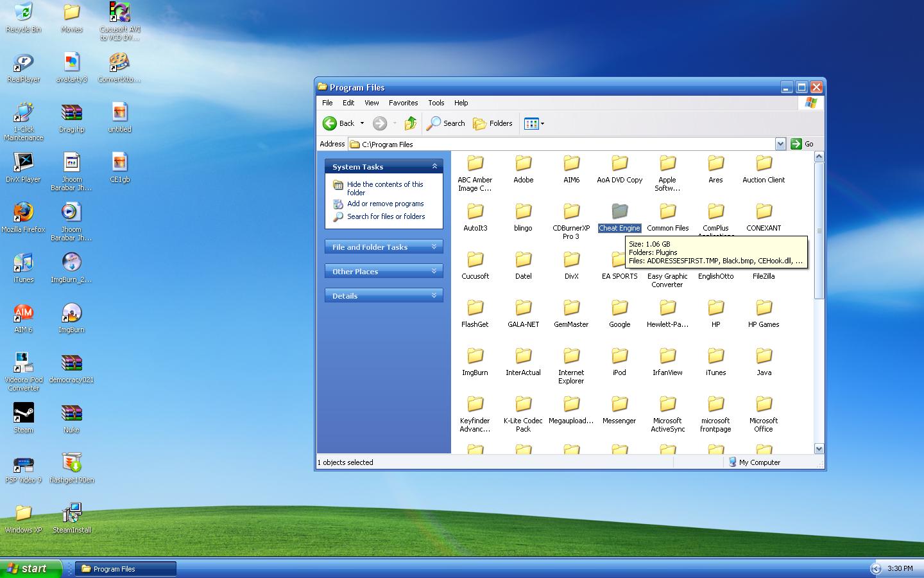Toggle the Folders pane button

pos(493,123)
